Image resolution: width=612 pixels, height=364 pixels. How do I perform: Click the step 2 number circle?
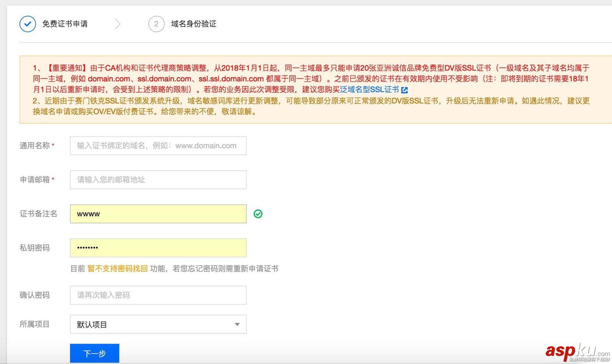coord(156,24)
